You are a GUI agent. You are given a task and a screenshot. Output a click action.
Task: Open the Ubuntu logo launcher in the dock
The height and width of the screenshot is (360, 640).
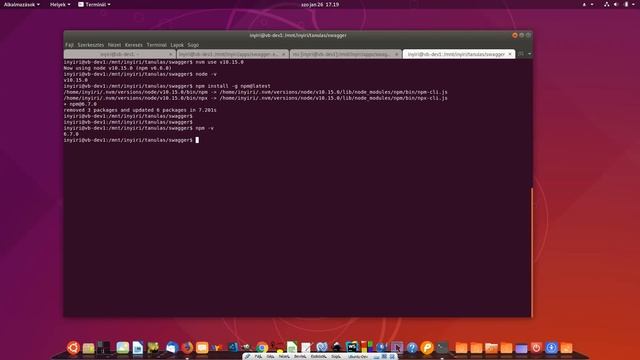point(73,347)
